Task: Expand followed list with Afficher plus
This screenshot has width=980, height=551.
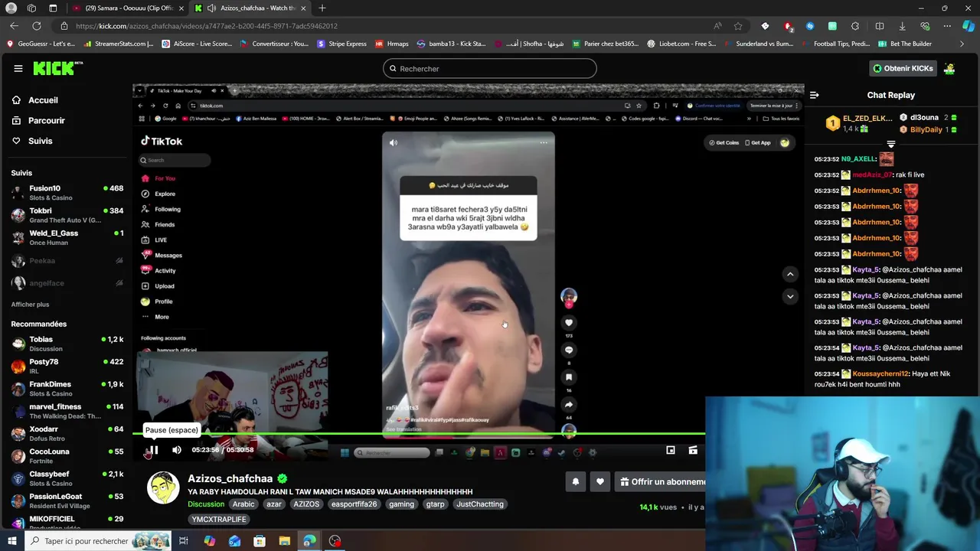Action: (x=30, y=305)
